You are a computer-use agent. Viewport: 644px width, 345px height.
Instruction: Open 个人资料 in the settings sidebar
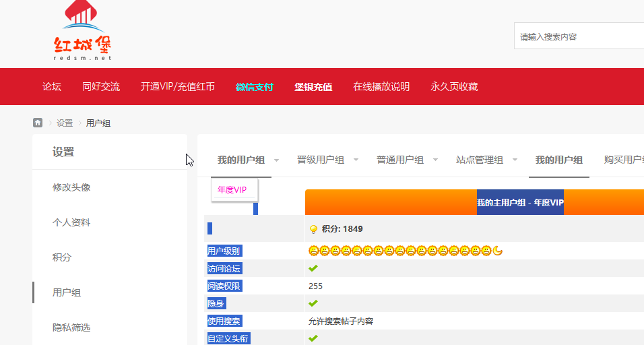pos(71,222)
